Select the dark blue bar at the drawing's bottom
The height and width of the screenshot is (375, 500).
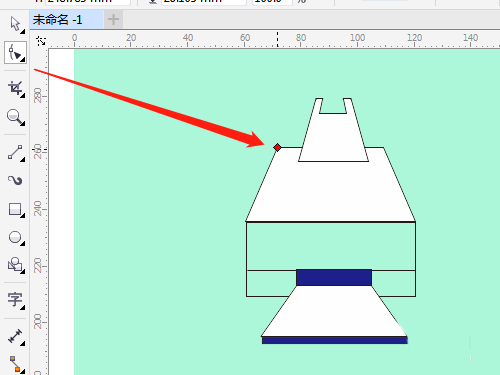(335, 340)
